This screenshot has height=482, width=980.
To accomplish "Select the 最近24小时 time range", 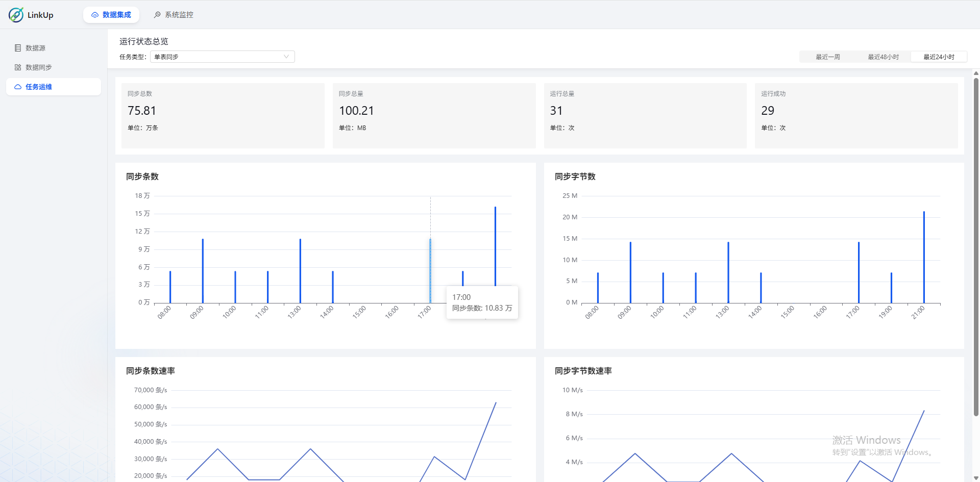I will pyautogui.click(x=939, y=57).
